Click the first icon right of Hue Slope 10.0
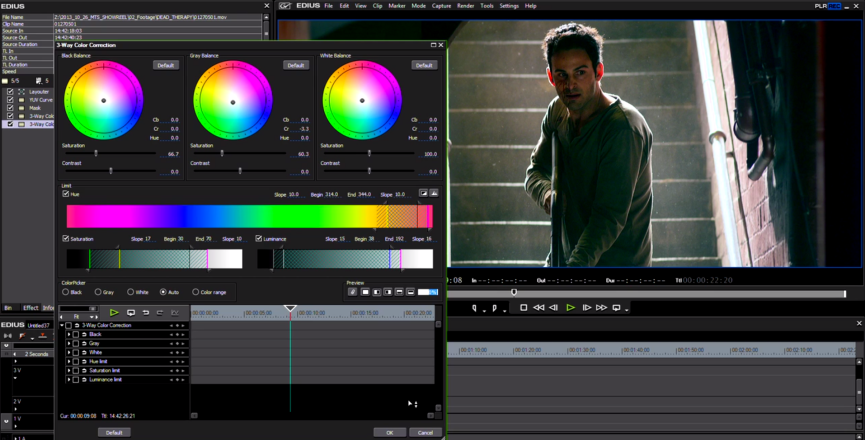865x440 pixels. point(423,193)
